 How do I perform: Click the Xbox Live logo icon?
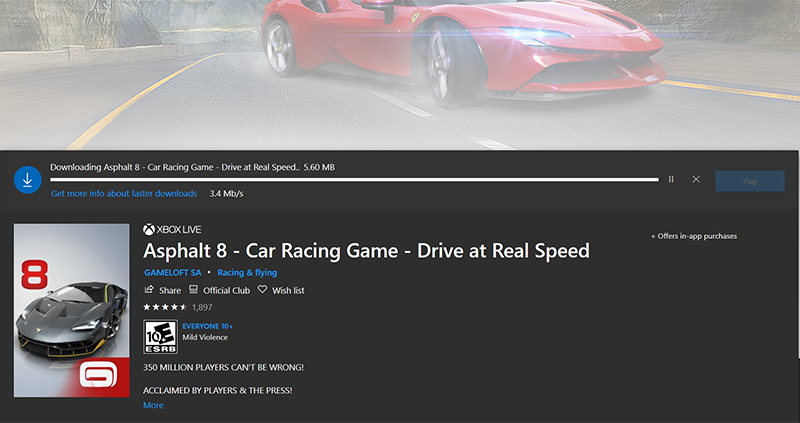[148, 230]
